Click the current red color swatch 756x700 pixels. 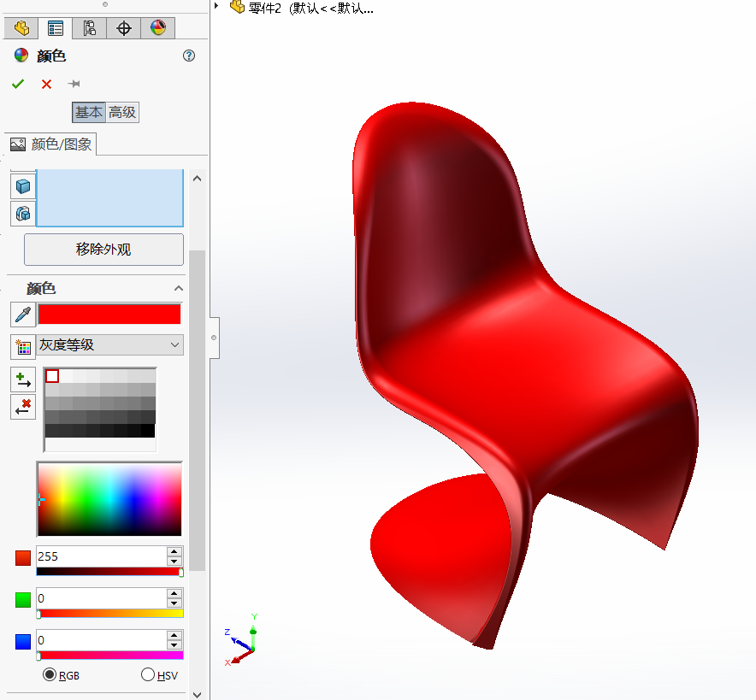pos(109,315)
